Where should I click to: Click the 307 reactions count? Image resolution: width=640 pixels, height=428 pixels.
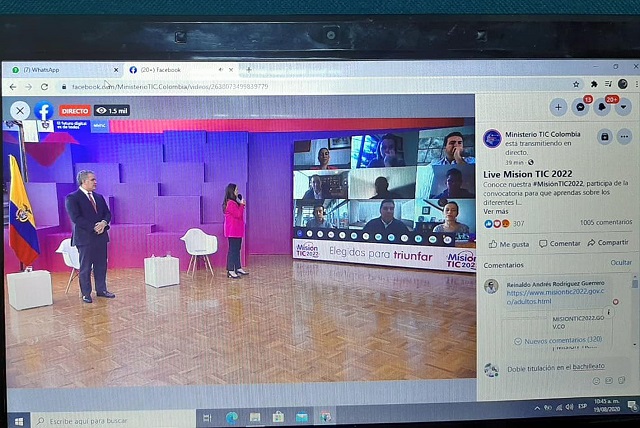coord(518,224)
